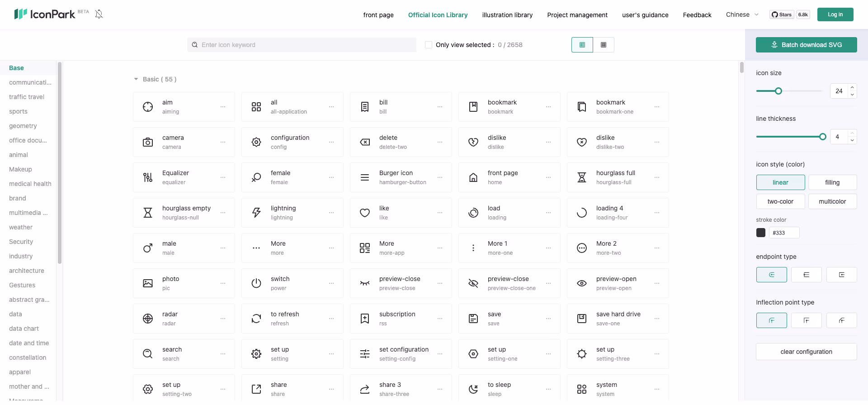Open Project management
868x405 pixels.
[x=577, y=15]
